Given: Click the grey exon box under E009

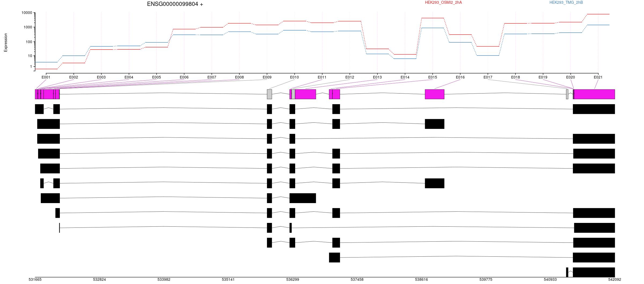Looking at the screenshot, I should coord(269,94).
